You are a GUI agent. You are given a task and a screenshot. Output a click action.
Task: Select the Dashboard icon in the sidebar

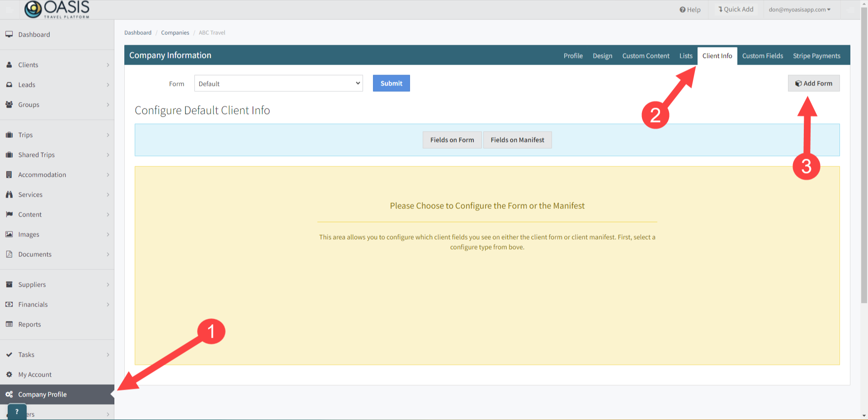[9, 34]
